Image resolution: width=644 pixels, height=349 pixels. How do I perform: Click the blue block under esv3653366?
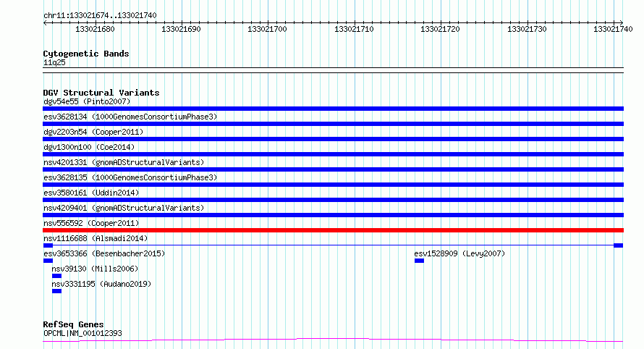click(48, 261)
